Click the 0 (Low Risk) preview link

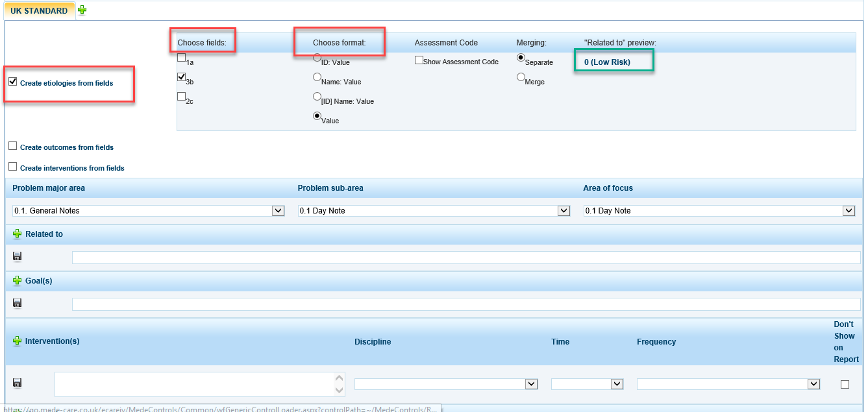pyautogui.click(x=607, y=62)
